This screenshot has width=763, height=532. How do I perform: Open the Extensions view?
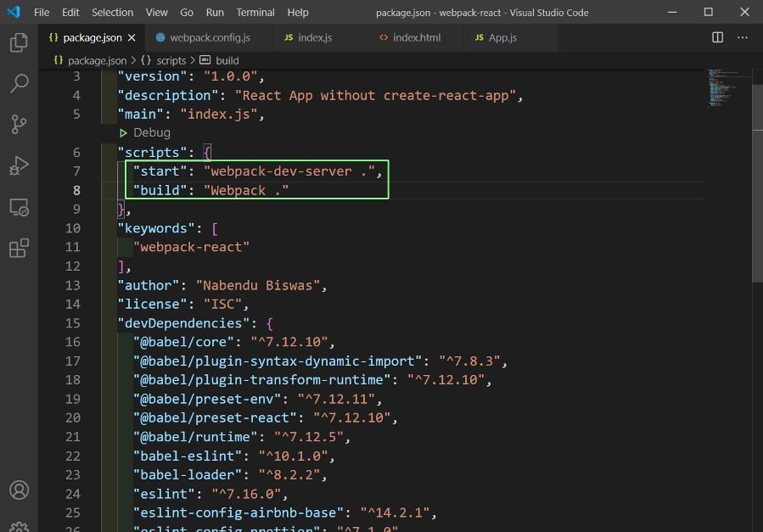pyautogui.click(x=19, y=248)
